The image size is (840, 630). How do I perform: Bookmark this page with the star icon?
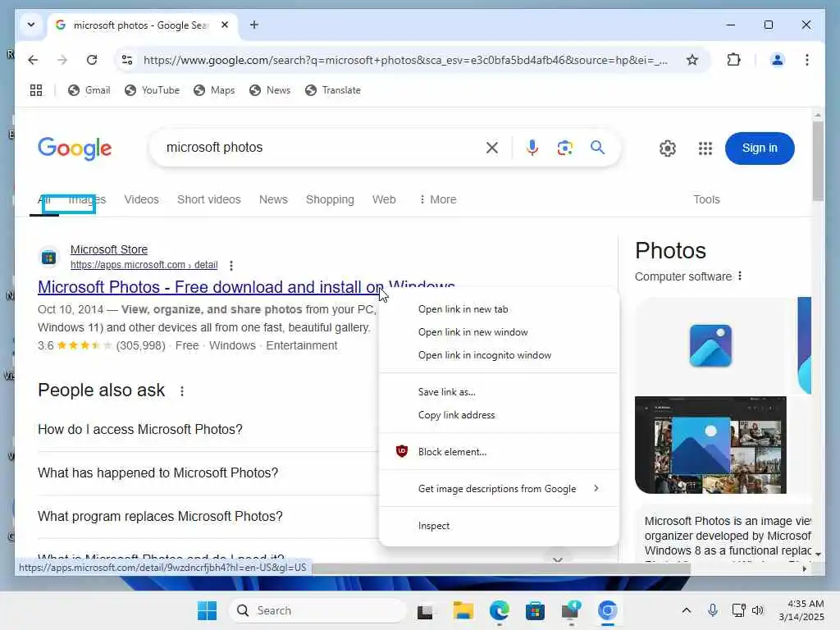tap(692, 60)
